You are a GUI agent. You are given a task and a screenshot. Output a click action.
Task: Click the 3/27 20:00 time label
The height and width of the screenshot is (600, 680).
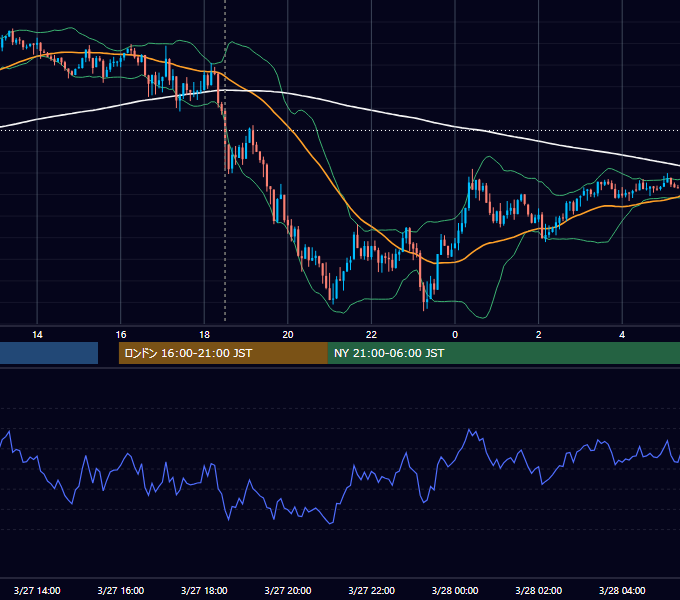288,590
